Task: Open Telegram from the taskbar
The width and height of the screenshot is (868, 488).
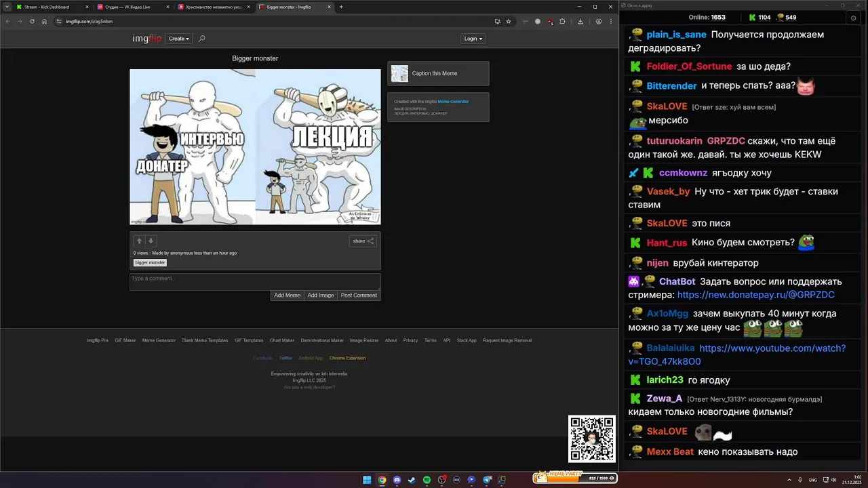Action: coord(487,480)
